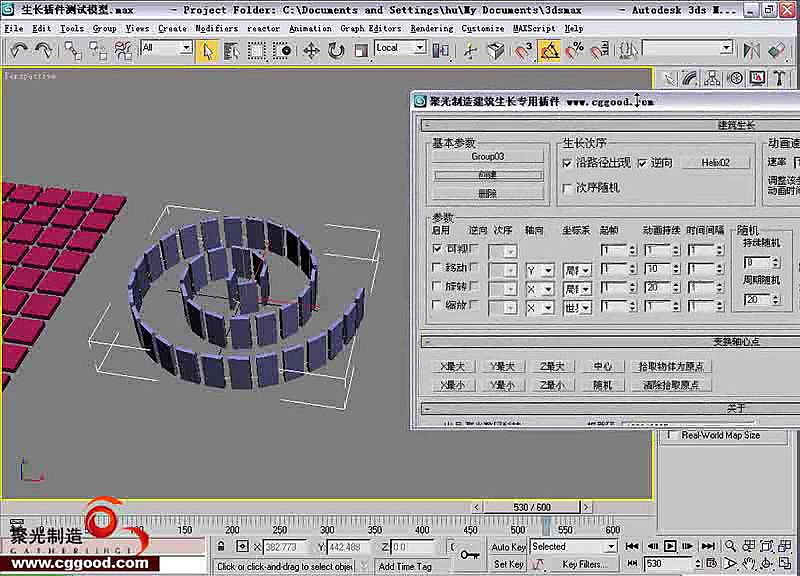Enable the Snaps Toggle magnet icon
This screenshot has width=800, height=576.
pyautogui.click(x=518, y=51)
